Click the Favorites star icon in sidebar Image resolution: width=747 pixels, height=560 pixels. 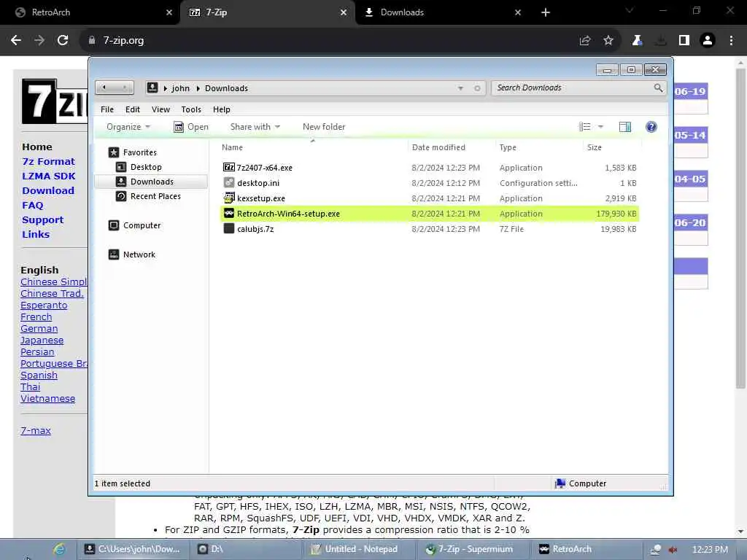113,152
